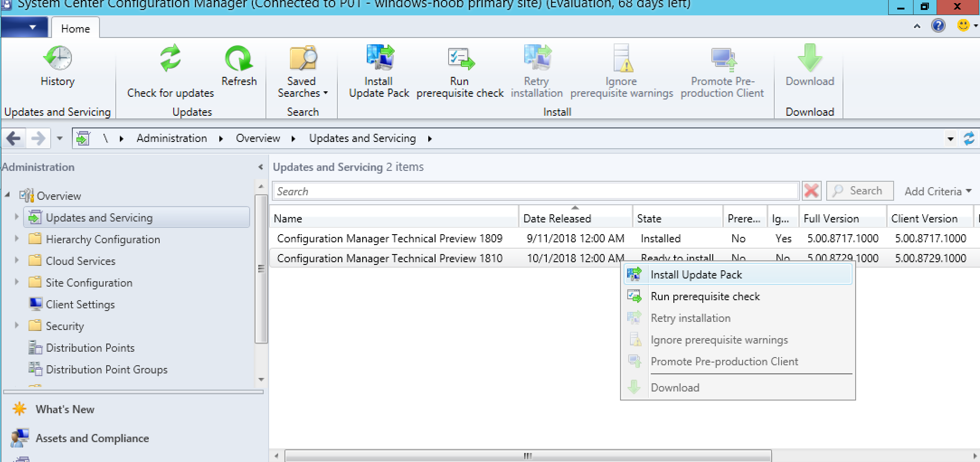Select Configuration Manager Technical Preview 1809 row
Screen dimensions: 980x462
(624, 238)
